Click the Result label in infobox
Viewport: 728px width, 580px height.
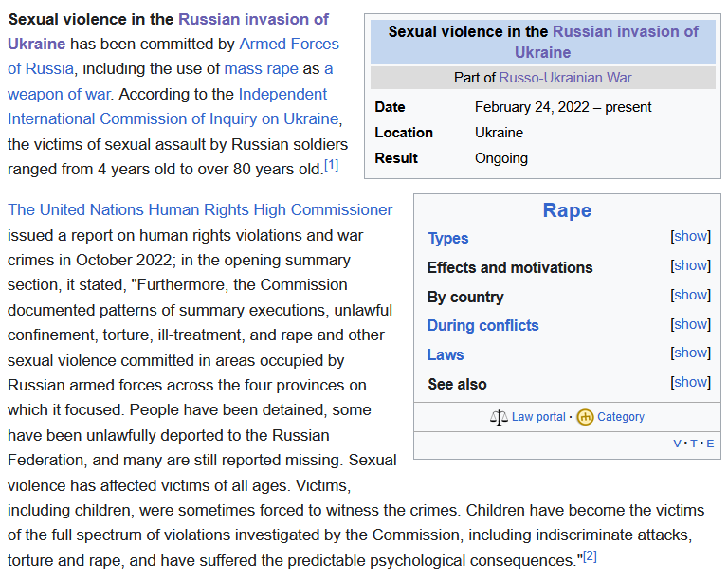396,158
